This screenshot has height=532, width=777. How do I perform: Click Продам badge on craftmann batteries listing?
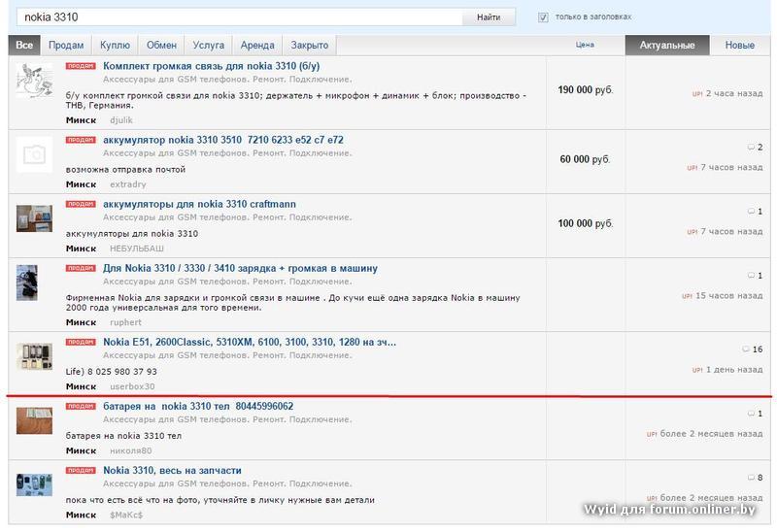tap(81, 204)
